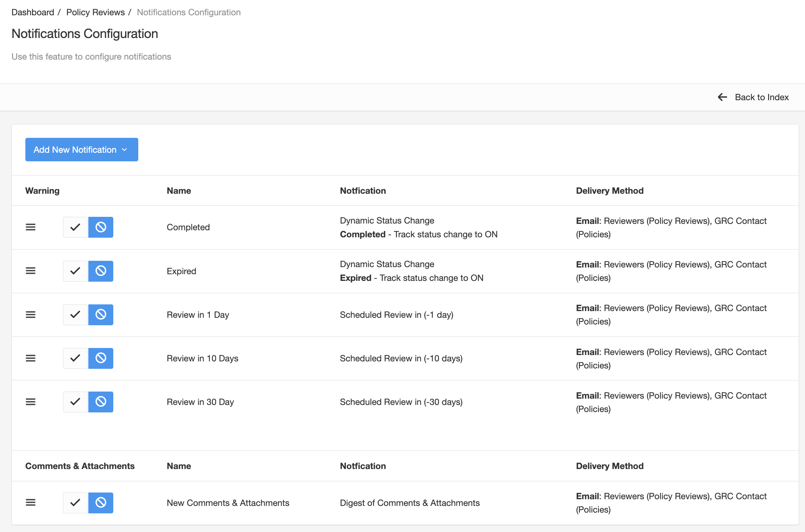Enable the Completed notification with the checkmark
The height and width of the screenshot is (532, 805).
[75, 227]
